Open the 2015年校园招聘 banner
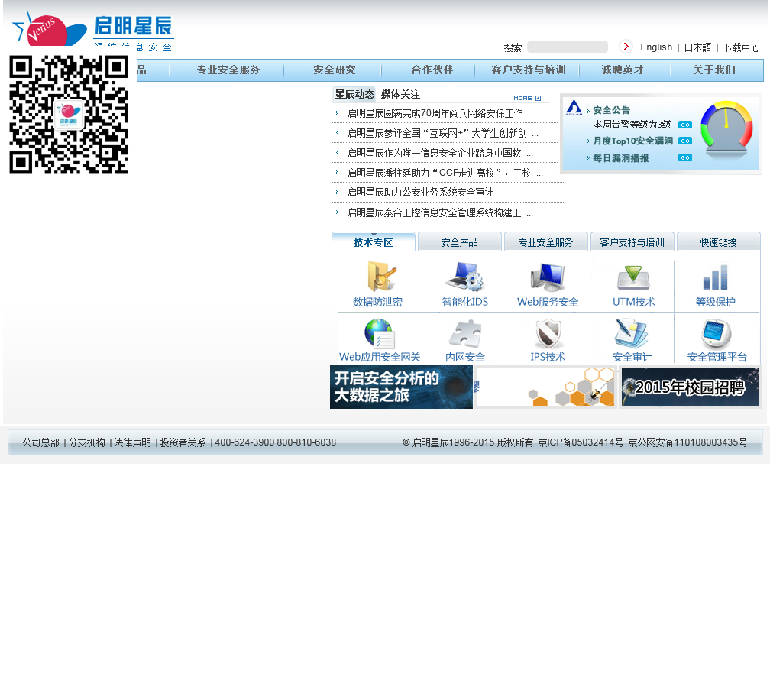Screen dimensions: 770x700 690,387
